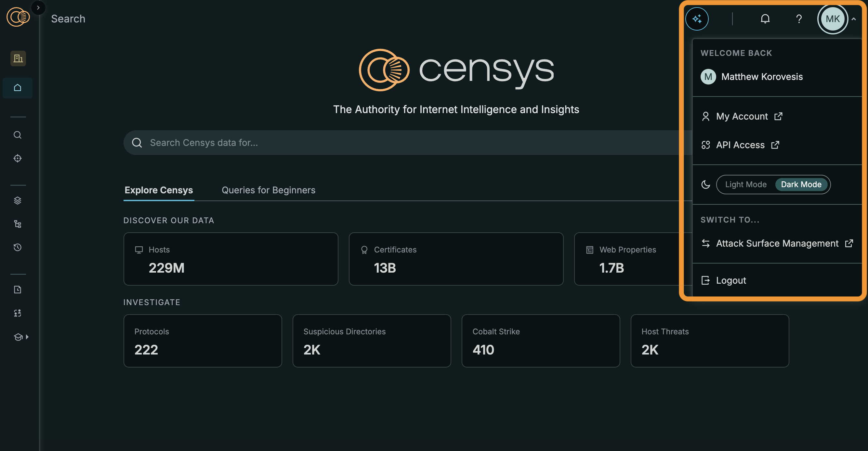Open the search magnifier in sidebar
Viewport: 868px width, 451px height.
(18, 135)
